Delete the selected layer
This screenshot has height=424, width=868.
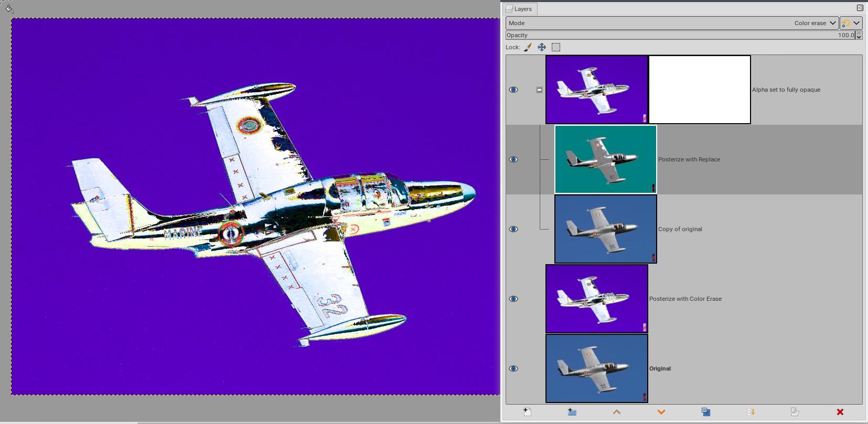840,412
